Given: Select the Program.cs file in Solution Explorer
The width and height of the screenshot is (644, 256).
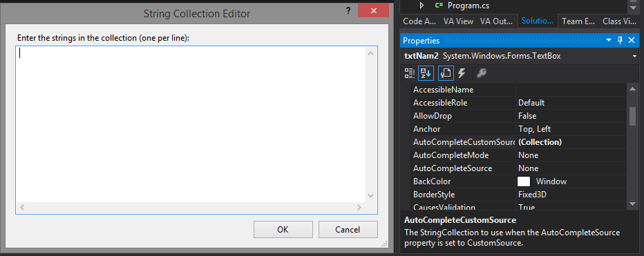Looking at the screenshot, I should coord(468,6).
